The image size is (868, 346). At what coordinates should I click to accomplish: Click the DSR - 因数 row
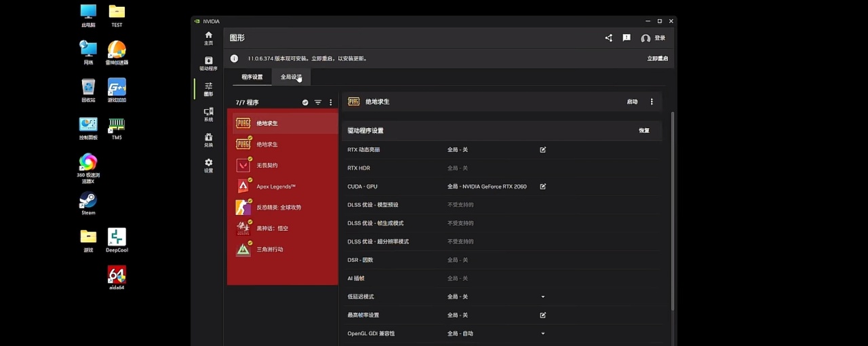click(x=502, y=260)
